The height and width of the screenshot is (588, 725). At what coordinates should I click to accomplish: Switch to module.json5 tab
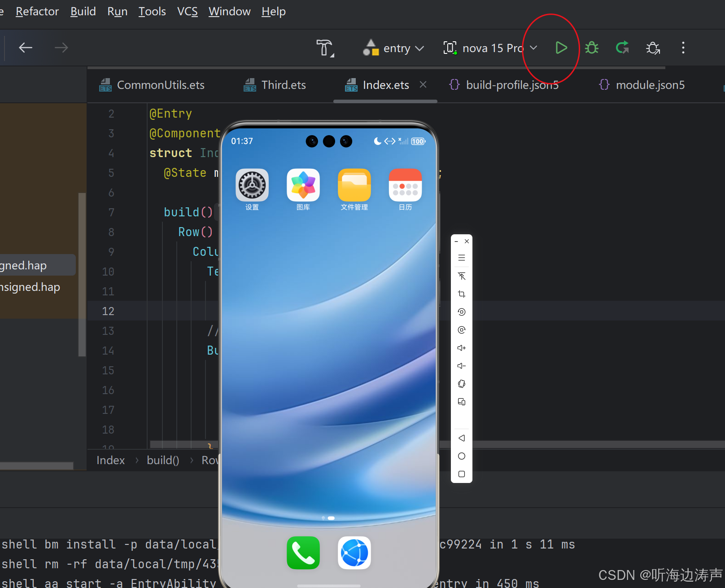[642, 85]
